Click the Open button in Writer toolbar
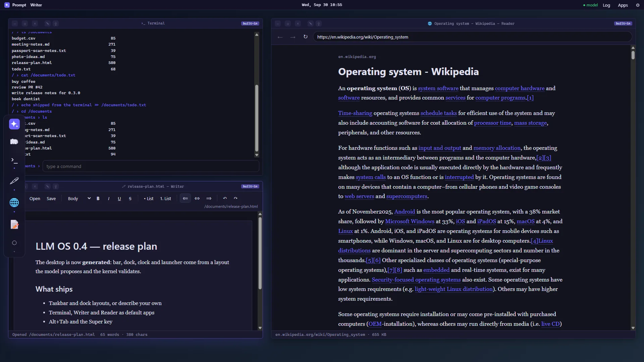The image size is (644, 362). pyautogui.click(x=35, y=198)
